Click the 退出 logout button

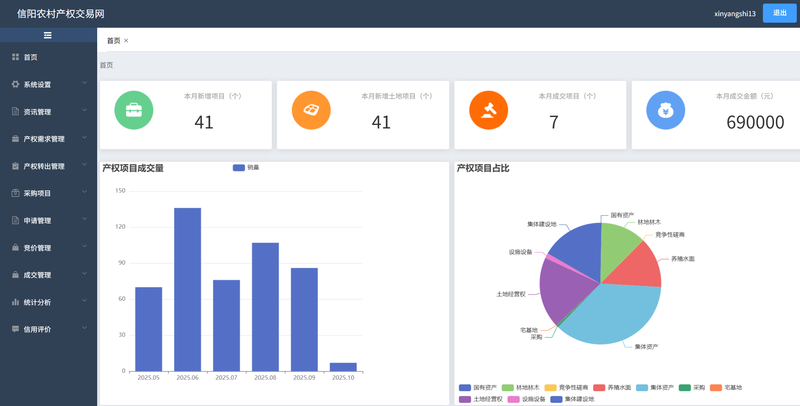coord(780,13)
